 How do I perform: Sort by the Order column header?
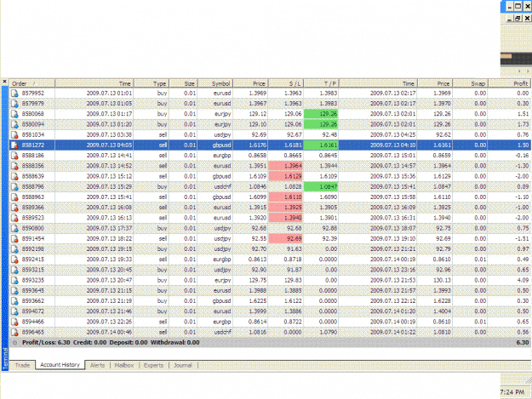pyautogui.click(x=31, y=83)
